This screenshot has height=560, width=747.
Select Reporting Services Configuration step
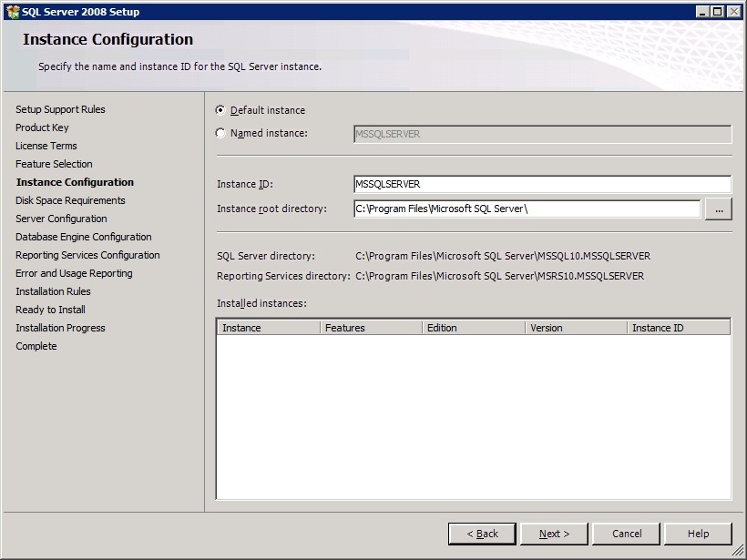coord(87,255)
